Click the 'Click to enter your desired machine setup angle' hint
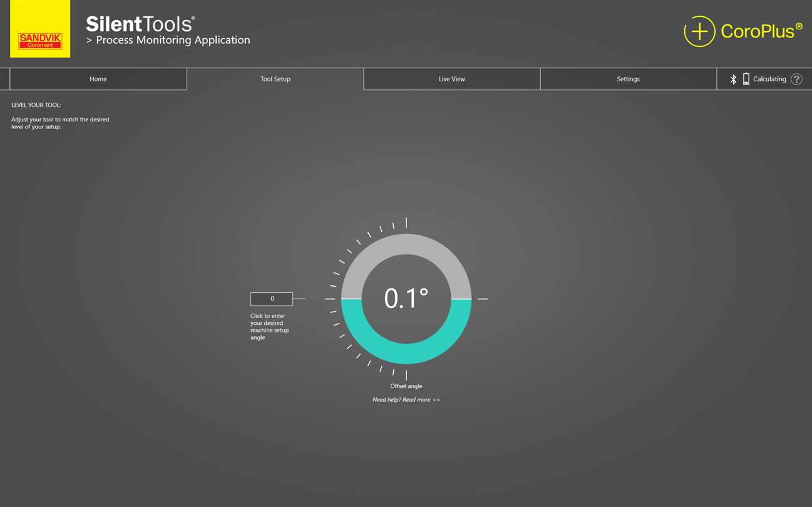Screen dimensions: 812x507 pyautogui.click(x=269, y=327)
